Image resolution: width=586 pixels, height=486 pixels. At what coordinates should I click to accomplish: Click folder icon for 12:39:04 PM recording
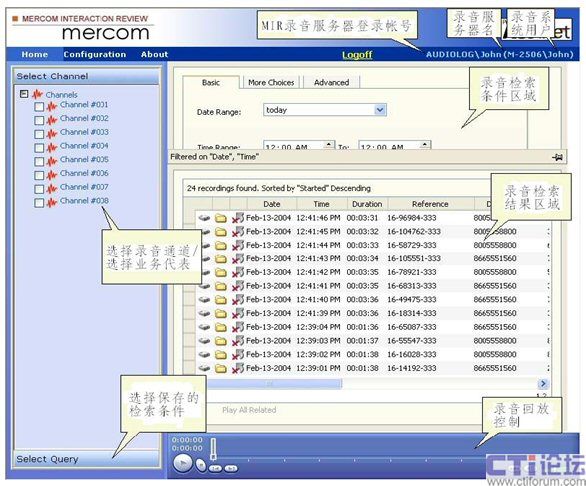pyautogui.click(x=221, y=327)
